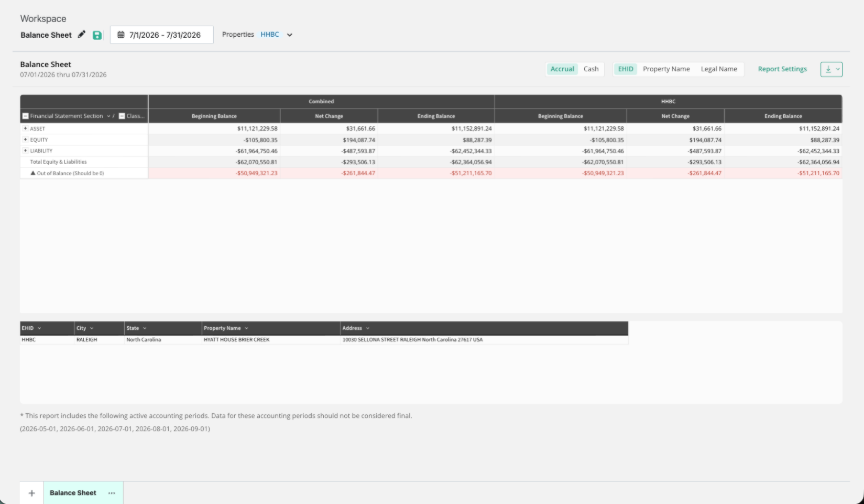Screen dimensions: 864x504
Task: Open Financial Statement Section column dropdown arrow
Action: click(108, 116)
